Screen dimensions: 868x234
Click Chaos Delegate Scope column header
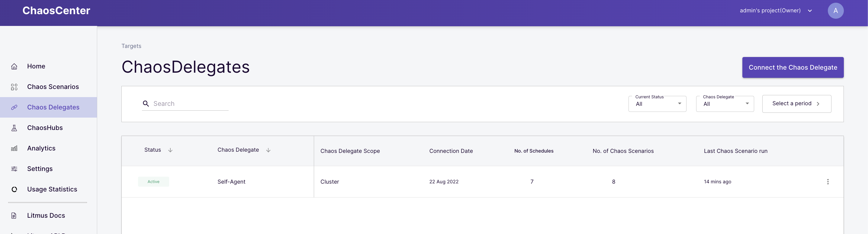(x=350, y=151)
